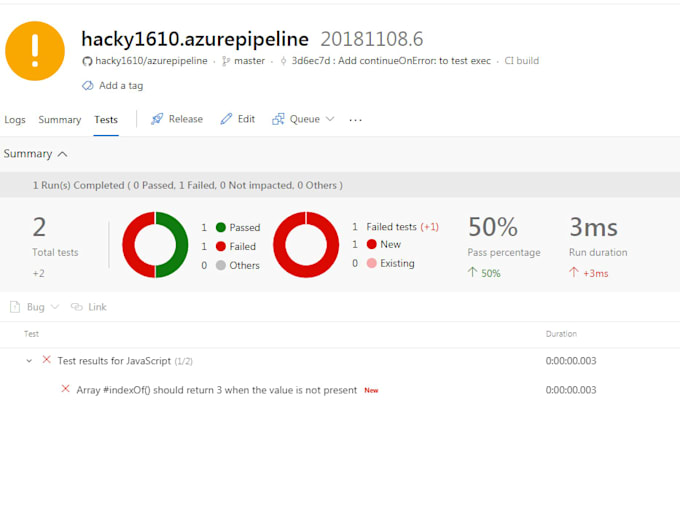Click the green up arrow by 50%
The image size is (680, 521).
pos(472,272)
